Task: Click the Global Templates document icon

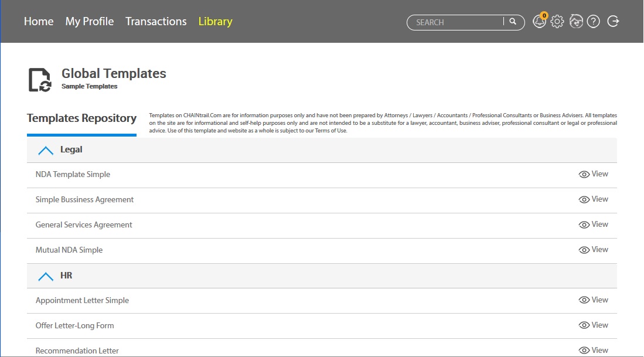Action: click(40, 80)
